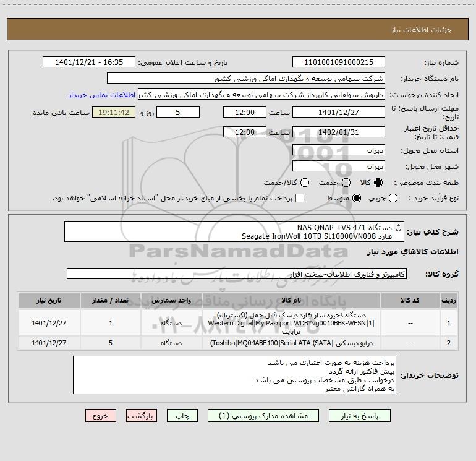Choose the جزیی purchase type radio
The height and width of the screenshot is (461, 476).
tap(393, 198)
